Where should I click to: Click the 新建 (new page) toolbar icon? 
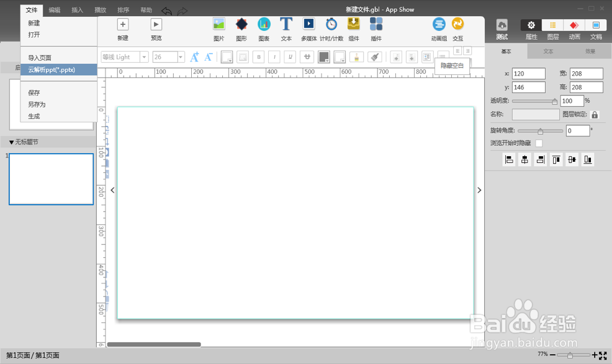pos(122,25)
